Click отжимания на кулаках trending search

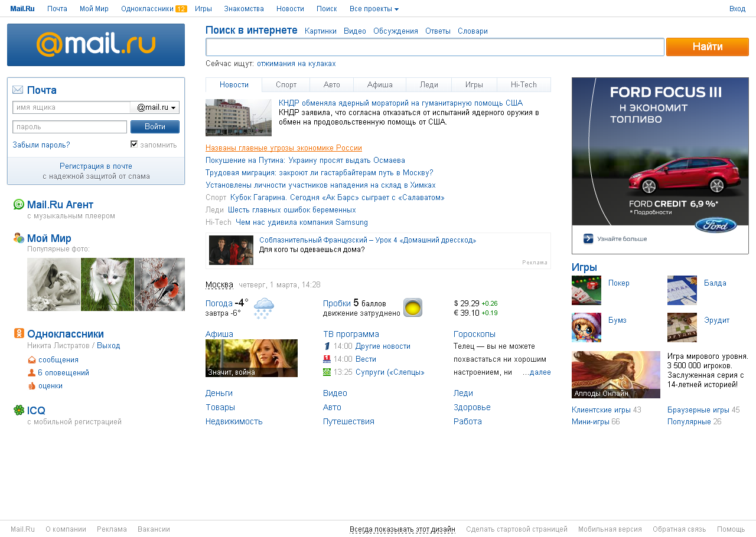coord(296,63)
